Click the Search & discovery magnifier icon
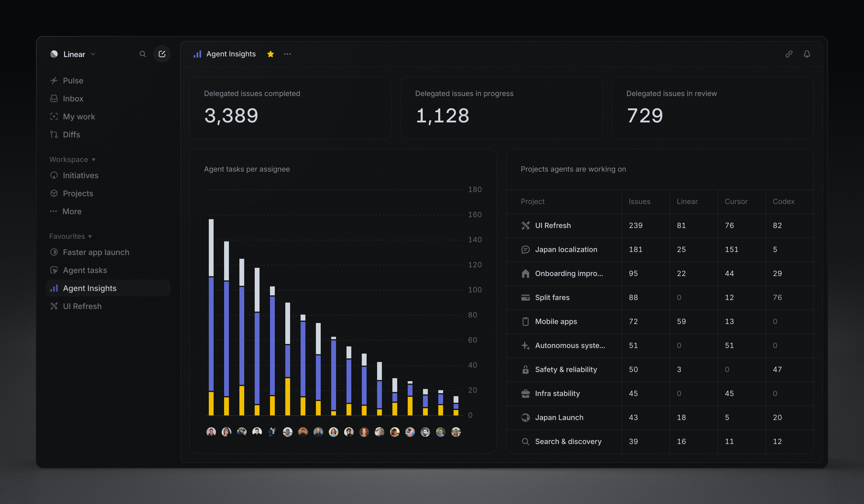 525,442
